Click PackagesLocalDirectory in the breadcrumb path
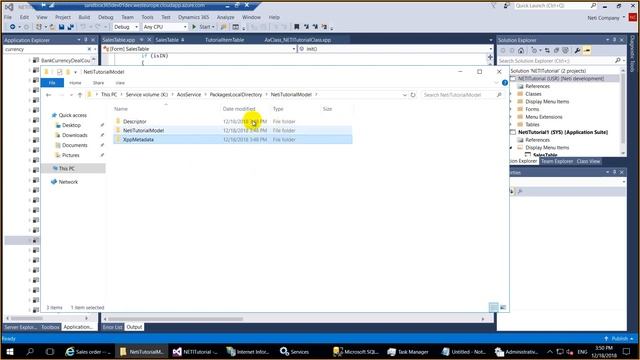 (236, 95)
